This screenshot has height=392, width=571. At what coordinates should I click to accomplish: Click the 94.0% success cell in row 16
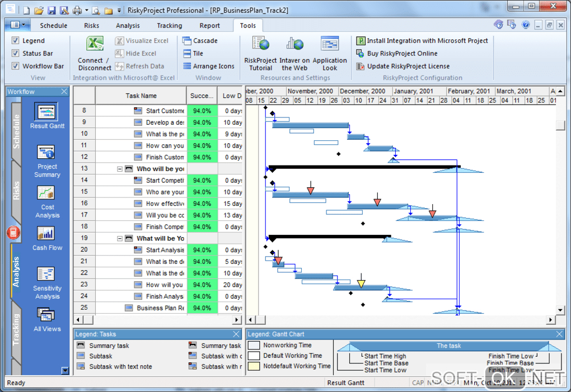(x=202, y=204)
